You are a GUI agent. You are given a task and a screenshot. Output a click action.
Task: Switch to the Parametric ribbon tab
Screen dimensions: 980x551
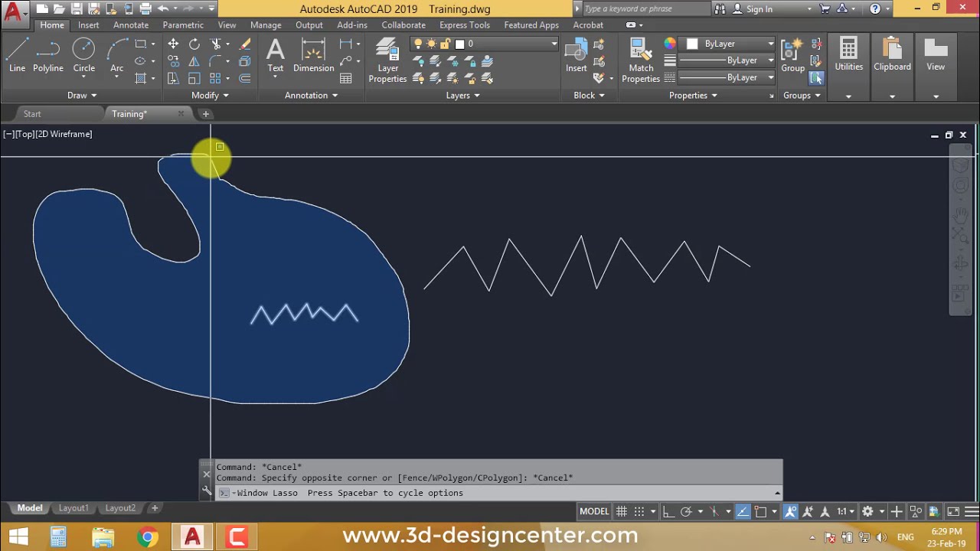pyautogui.click(x=183, y=25)
